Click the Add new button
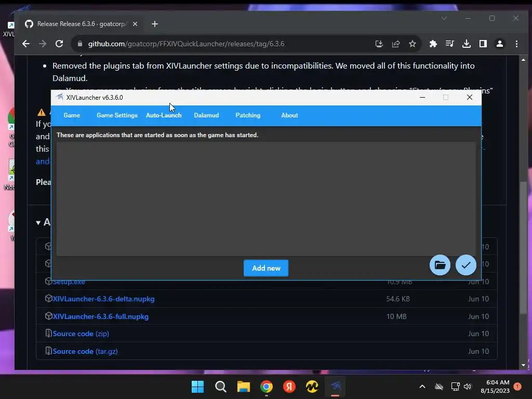The height and width of the screenshot is (399, 532). (266, 268)
